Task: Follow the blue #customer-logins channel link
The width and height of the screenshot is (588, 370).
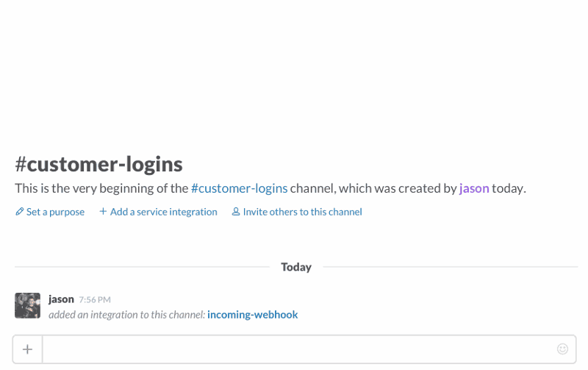Action: coord(240,188)
